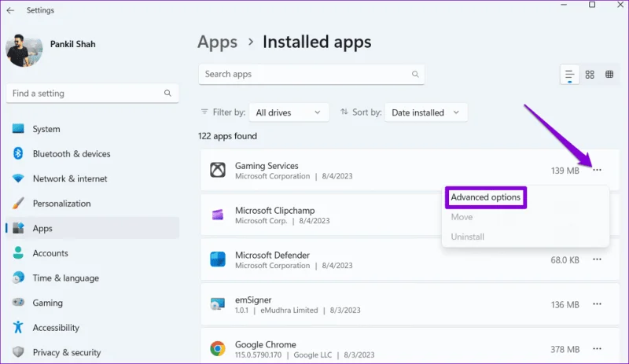Image resolution: width=629 pixels, height=364 pixels.
Task: Click the Gaming controller icon
Action: point(18,302)
